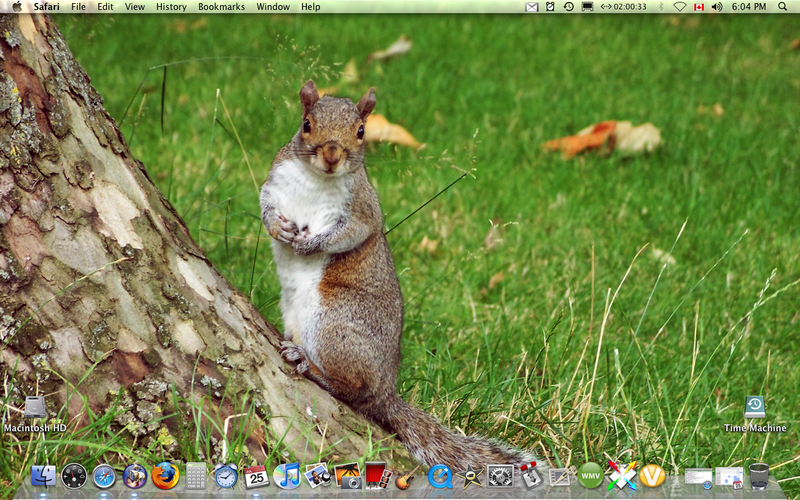Screen dimensions: 800x500
Task: Click the alarm clock menu bar icon
Action: pyautogui.click(x=550, y=7)
